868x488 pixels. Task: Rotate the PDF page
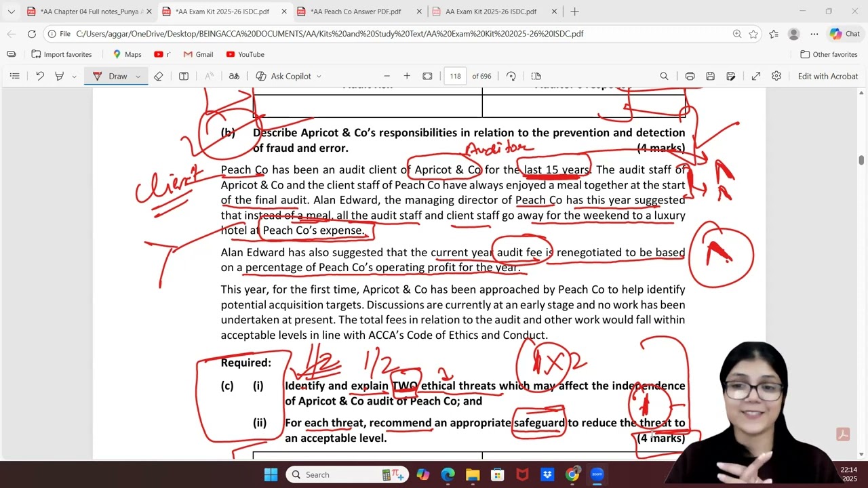coord(511,76)
